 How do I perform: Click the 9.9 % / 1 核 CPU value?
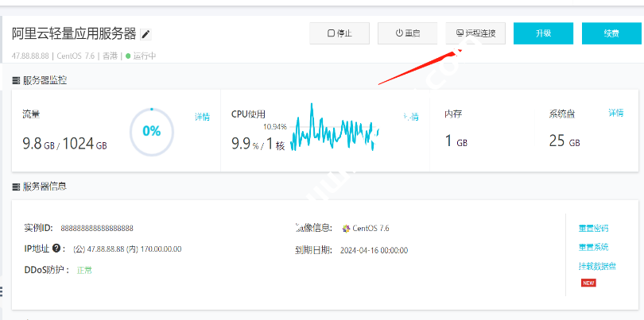coord(258,144)
